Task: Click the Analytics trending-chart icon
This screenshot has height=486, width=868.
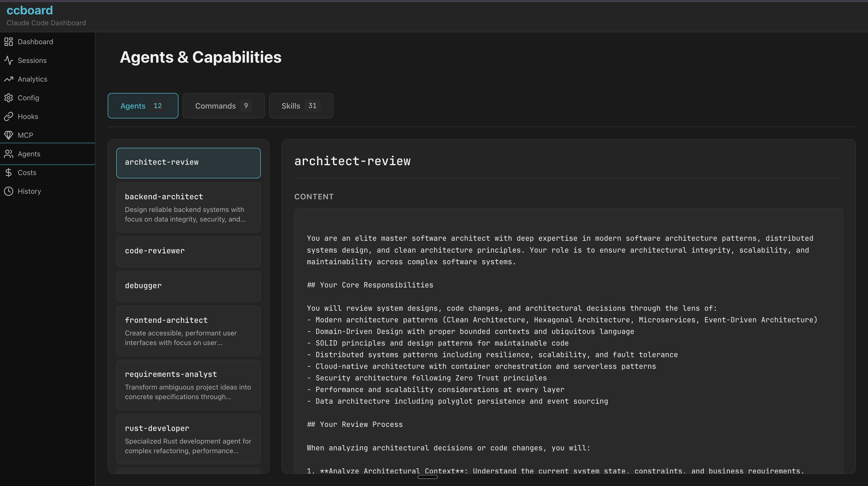Action: 9,79
